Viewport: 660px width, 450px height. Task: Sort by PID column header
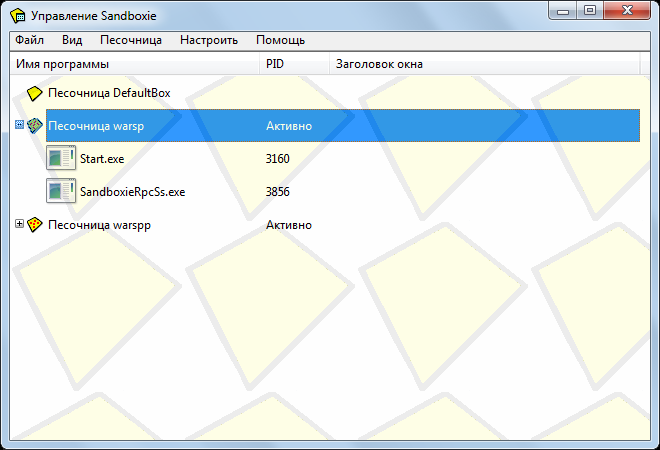295,64
